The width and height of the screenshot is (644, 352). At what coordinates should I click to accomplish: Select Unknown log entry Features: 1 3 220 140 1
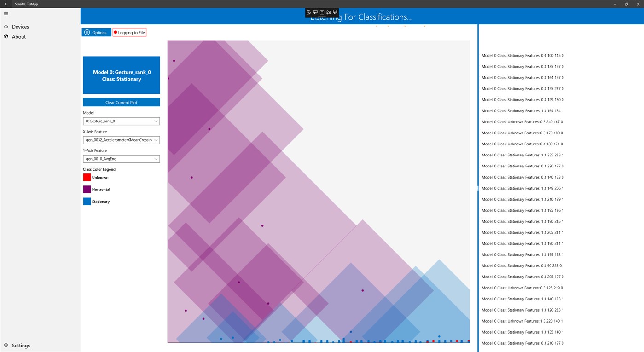522,321
